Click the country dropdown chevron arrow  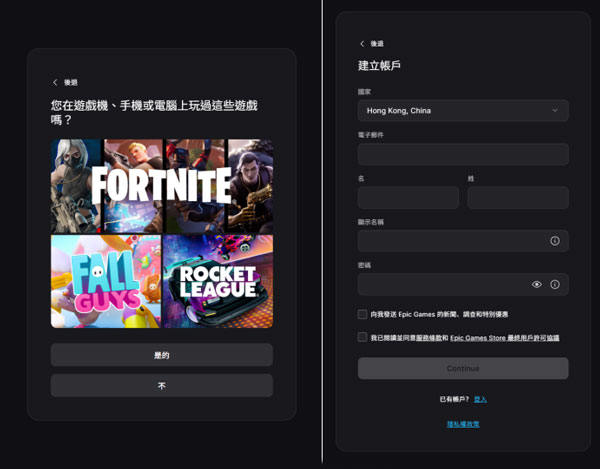pos(554,110)
